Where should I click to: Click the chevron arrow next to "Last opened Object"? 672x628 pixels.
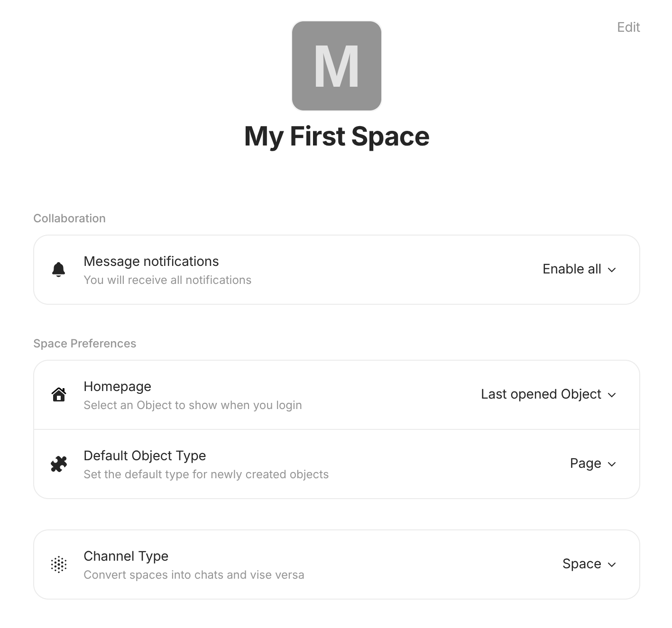pos(612,395)
